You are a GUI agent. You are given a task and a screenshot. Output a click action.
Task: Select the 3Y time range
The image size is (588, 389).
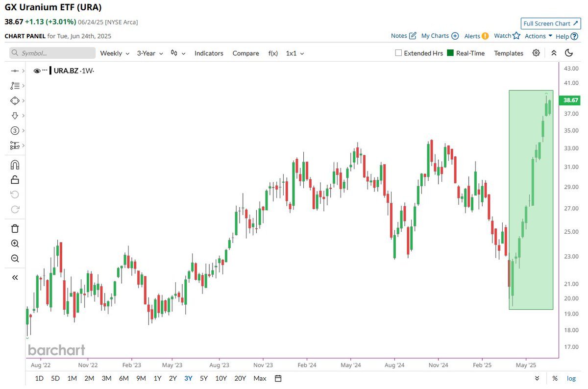(188, 378)
